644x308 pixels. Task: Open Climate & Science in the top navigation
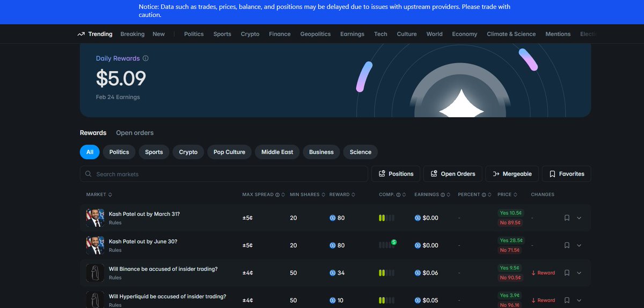(x=511, y=34)
